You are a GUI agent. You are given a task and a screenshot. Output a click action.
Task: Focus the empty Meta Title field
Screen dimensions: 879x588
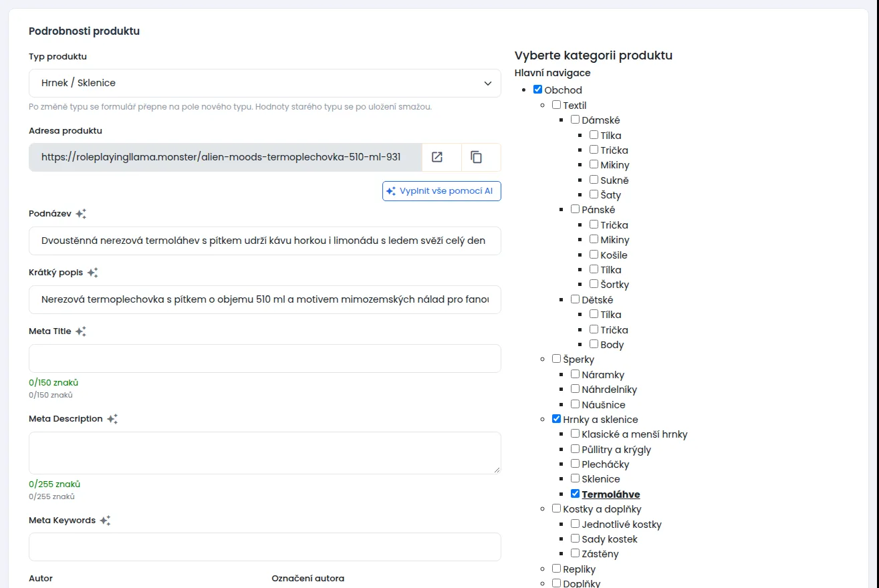click(x=265, y=358)
